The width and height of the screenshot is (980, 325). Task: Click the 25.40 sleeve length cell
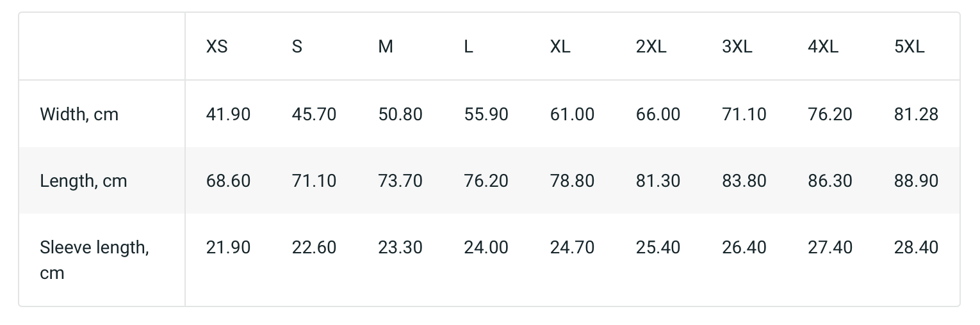coord(658,248)
